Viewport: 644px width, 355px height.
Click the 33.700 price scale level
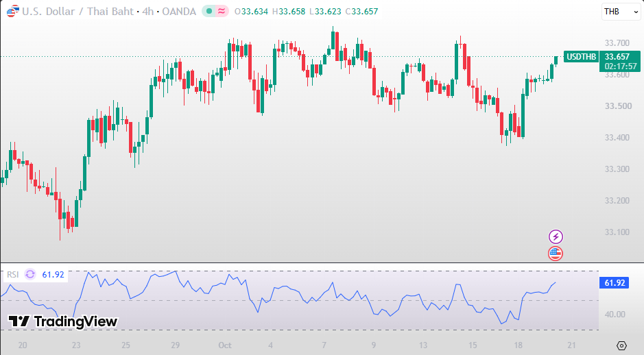617,43
